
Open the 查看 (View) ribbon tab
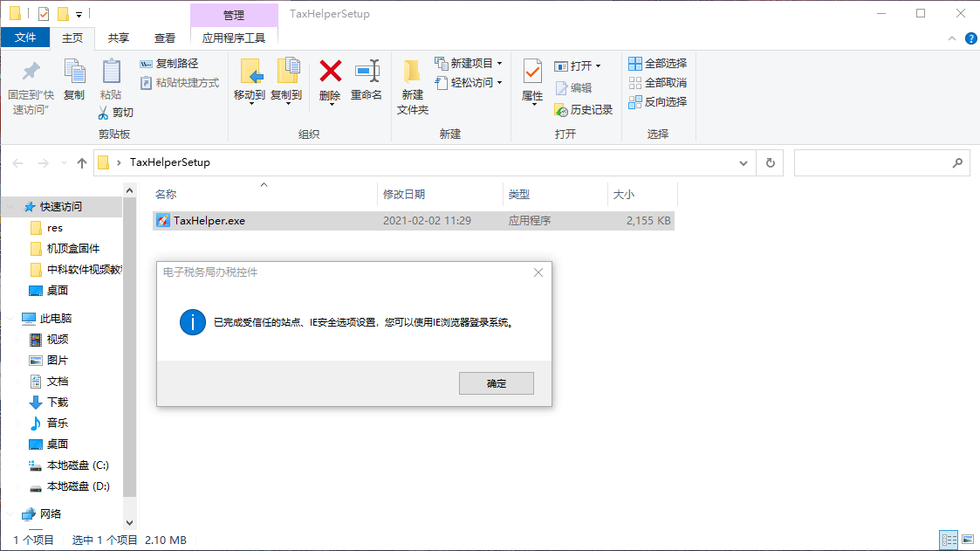coord(165,38)
